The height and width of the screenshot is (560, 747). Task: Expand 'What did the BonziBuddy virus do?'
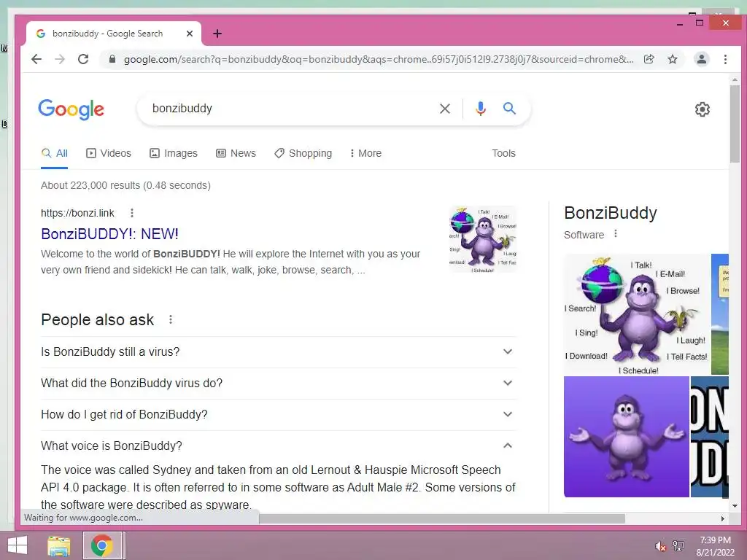pyautogui.click(x=279, y=384)
